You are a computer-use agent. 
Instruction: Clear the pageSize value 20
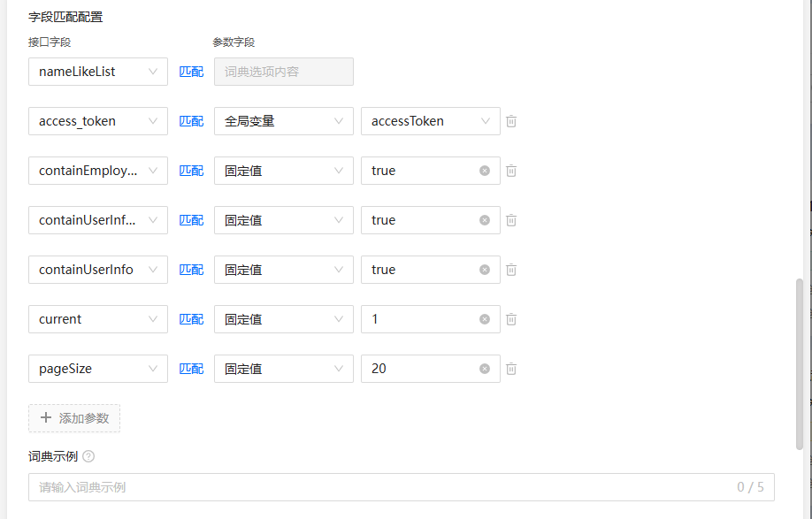point(484,369)
